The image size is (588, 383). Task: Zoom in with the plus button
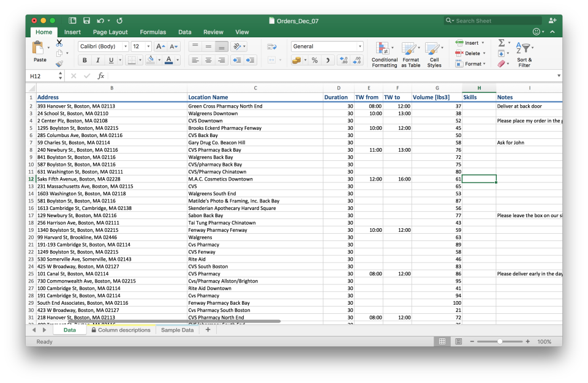pyautogui.click(x=527, y=341)
